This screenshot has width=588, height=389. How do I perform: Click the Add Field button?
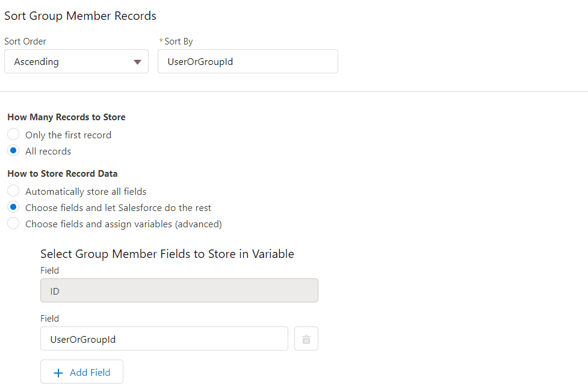pyautogui.click(x=82, y=372)
